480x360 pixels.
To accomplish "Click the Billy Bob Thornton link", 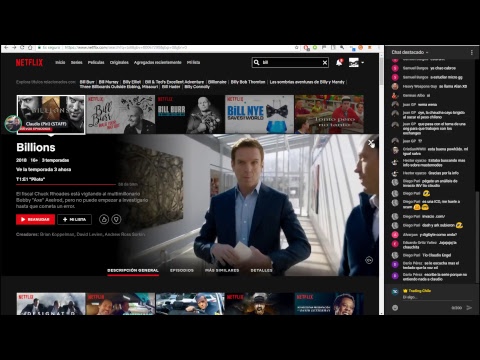I will coord(248,82).
